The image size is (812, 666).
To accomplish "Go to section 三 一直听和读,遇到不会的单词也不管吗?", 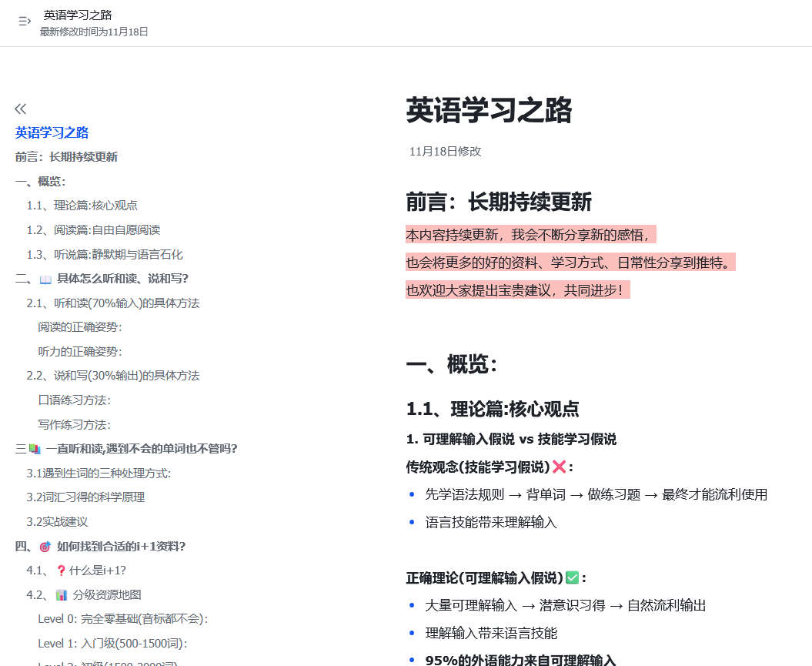I will [125, 448].
